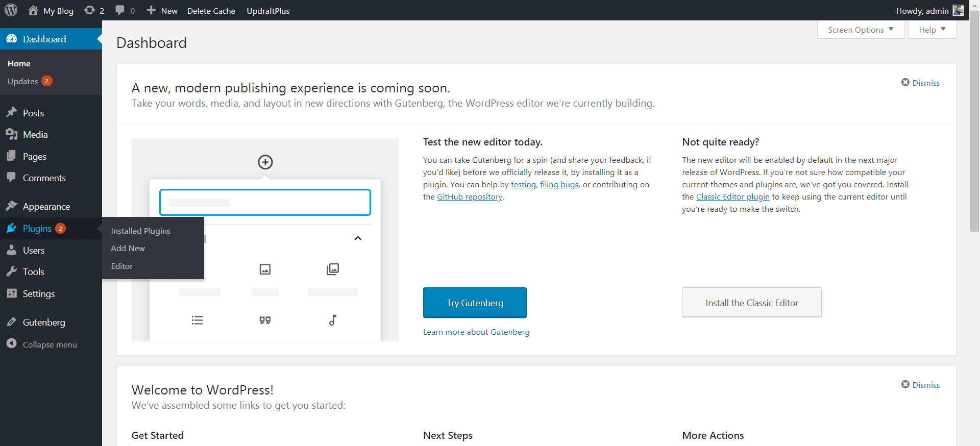Open the New content menu
980x446 pixels.
coord(162,10)
